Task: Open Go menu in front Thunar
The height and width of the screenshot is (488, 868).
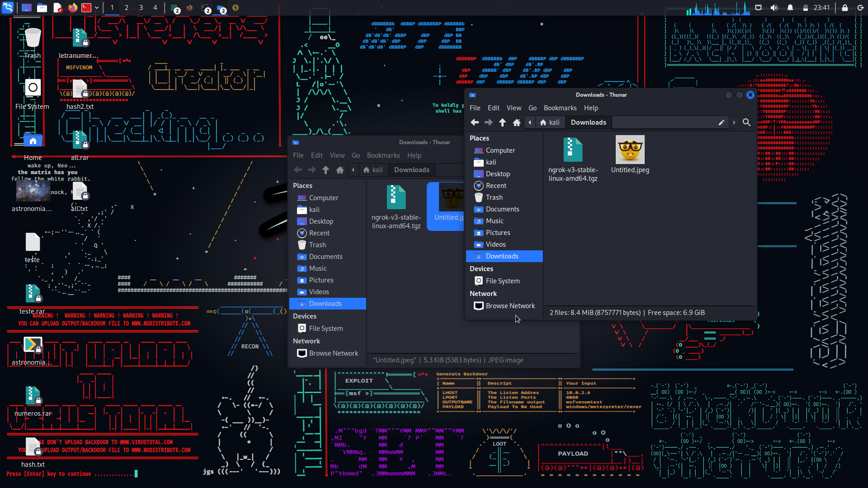Action: coord(532,108)
